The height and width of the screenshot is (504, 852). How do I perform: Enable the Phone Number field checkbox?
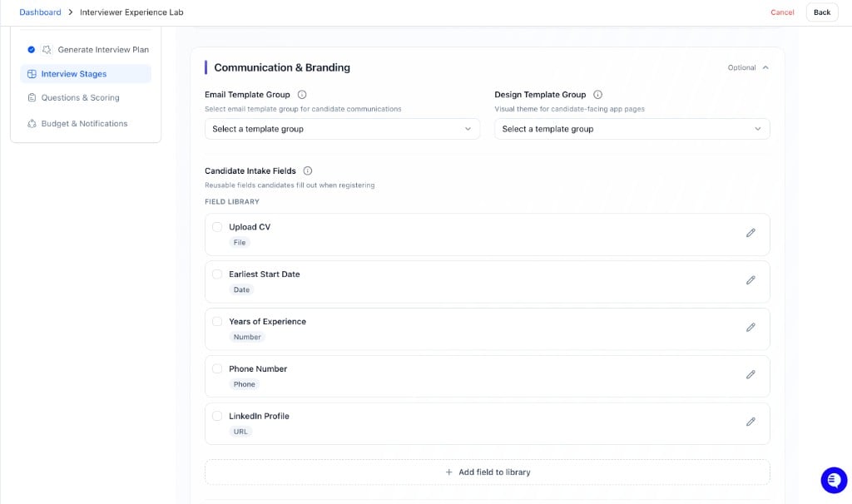[x=217, y=368]
